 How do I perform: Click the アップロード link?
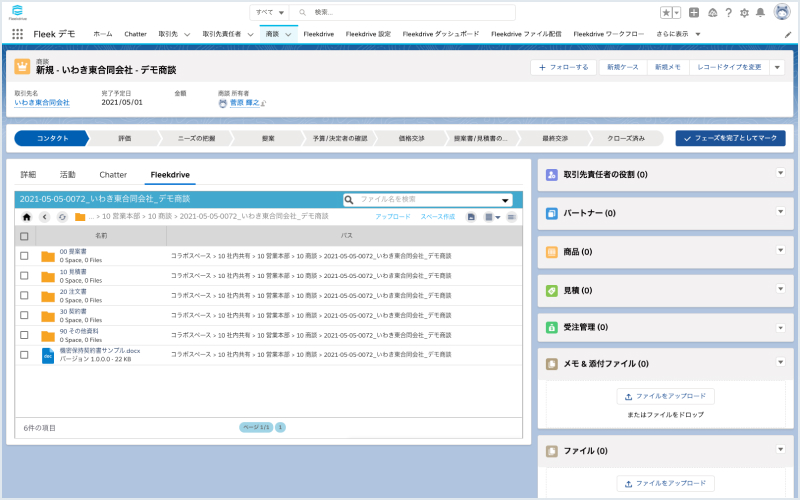point(393,217)
